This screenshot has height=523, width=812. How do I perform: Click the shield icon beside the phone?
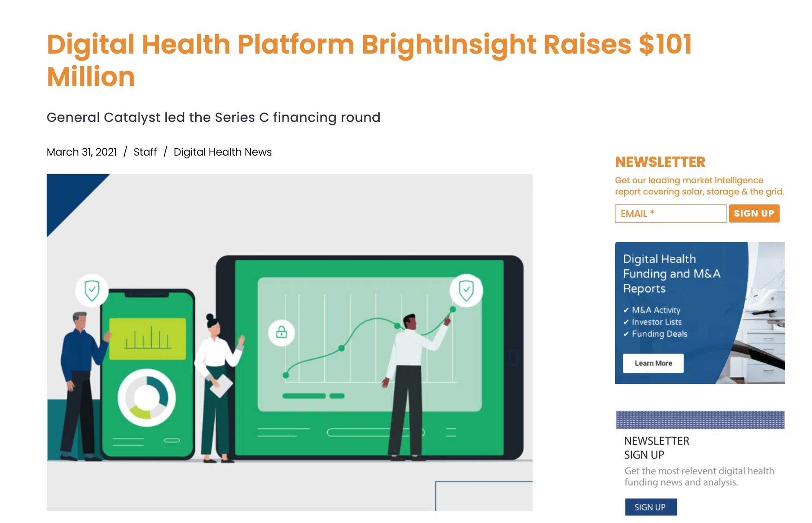92,290
